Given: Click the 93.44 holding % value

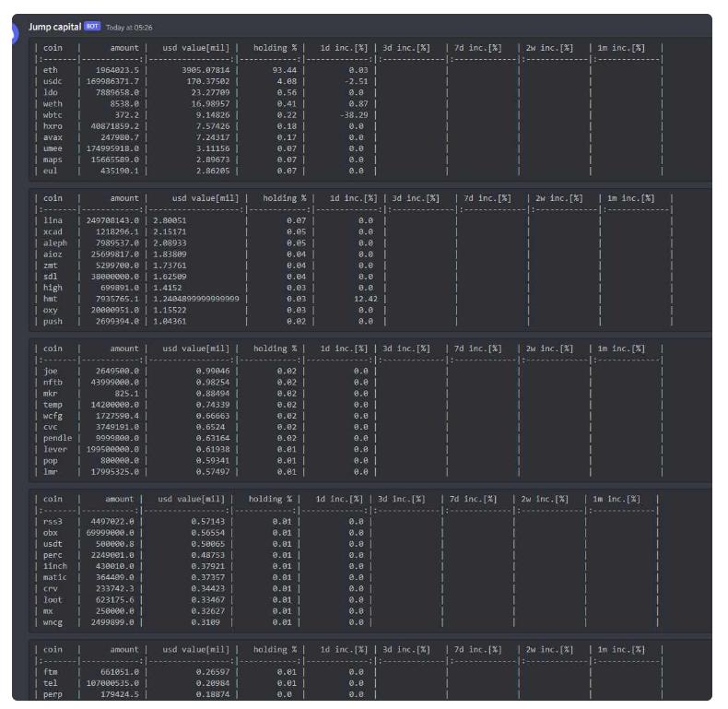Looking at the screenshot, I should (283, 70).
